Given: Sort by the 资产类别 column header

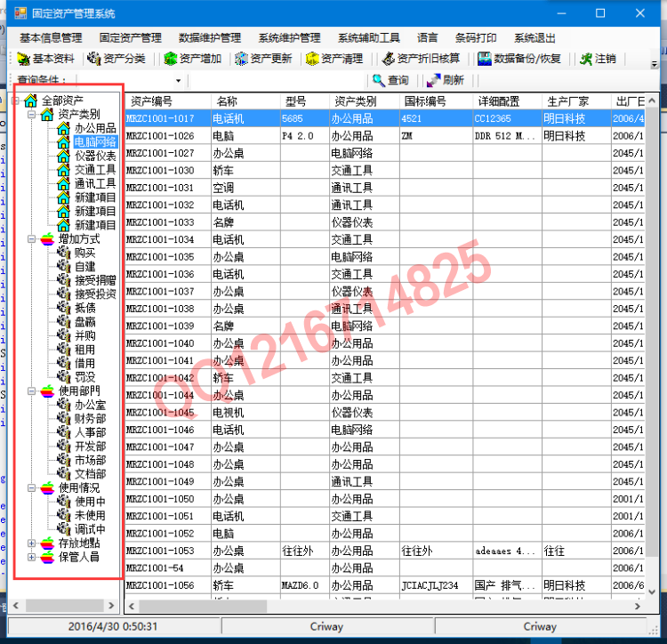Looking at the screenshot, I should [365, 101].
